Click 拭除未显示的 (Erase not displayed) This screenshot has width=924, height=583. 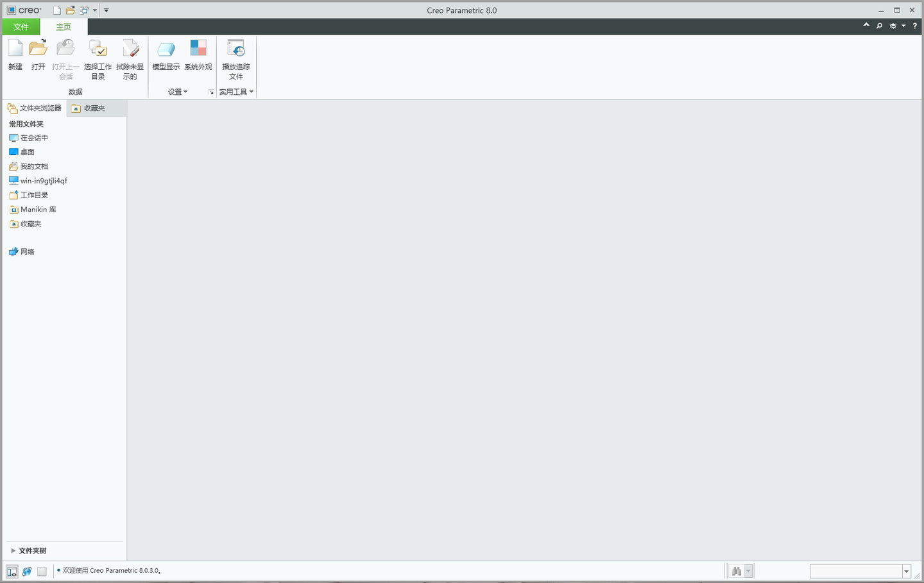pyautogui.click(x=130, y=59)
